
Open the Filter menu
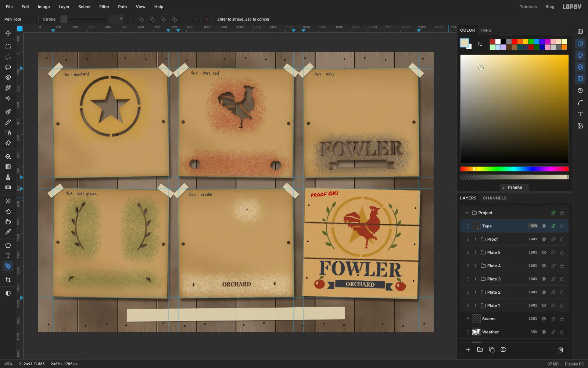[104, 7]
